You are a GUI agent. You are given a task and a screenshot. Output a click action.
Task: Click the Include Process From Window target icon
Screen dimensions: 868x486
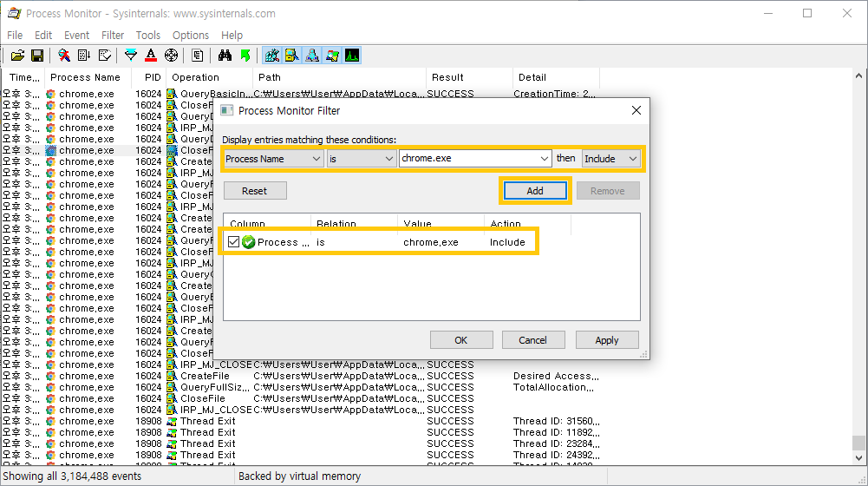[x=171, y=56]
